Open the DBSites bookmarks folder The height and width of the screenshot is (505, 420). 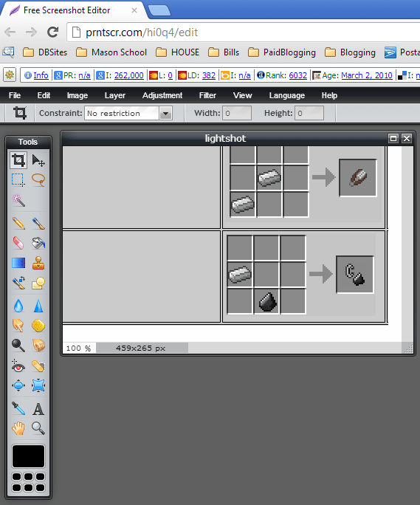(45, 52)
